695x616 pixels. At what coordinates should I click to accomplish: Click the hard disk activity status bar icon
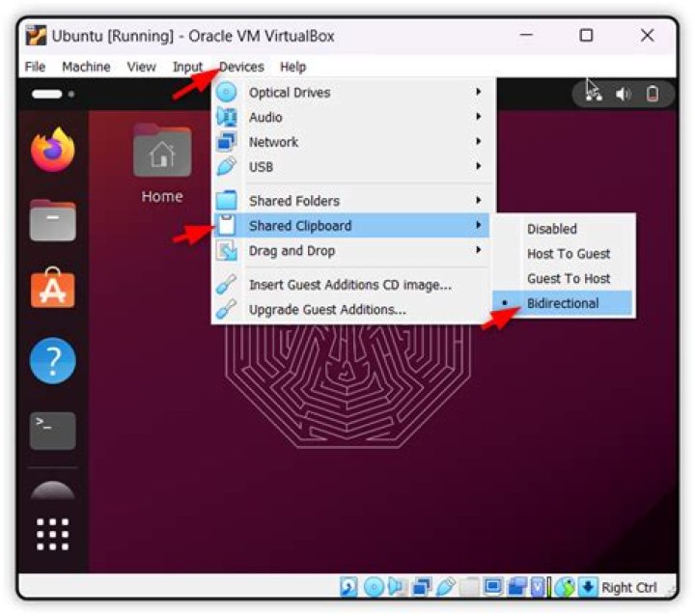coord(348,587)
